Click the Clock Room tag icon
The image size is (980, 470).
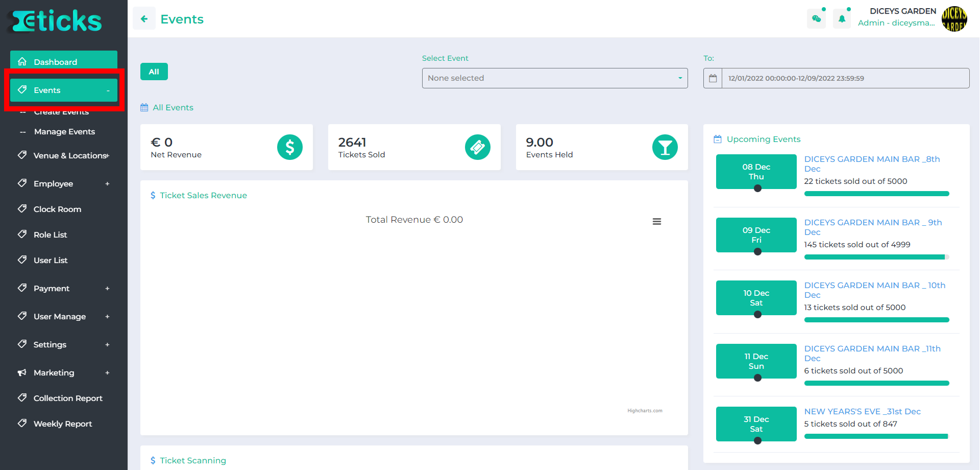coord(22,208)
